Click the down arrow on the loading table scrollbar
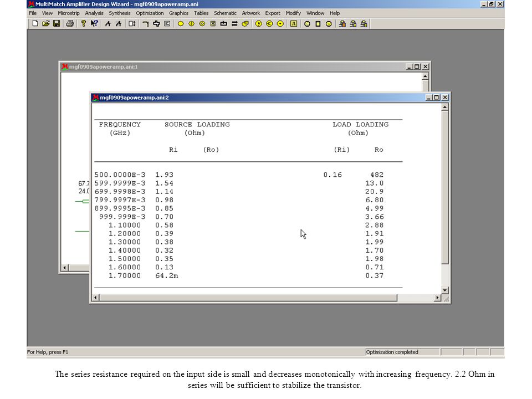This screenshot has height=399, width=532. (x=445, y=290)
